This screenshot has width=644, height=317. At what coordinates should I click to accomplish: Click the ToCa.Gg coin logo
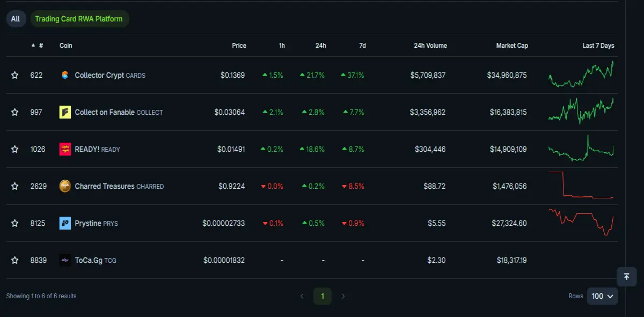(65, 261)
